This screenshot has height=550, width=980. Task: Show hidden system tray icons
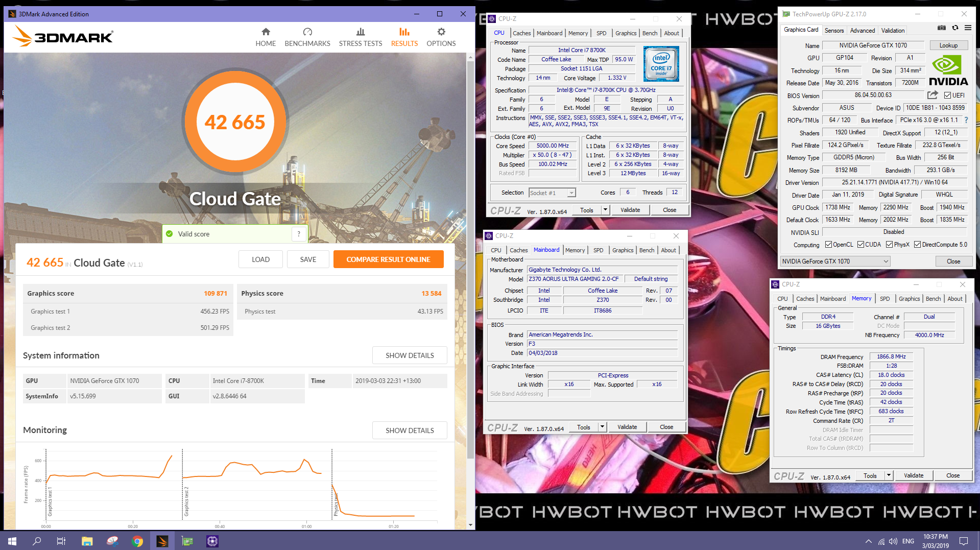click(x=869, y=541)
